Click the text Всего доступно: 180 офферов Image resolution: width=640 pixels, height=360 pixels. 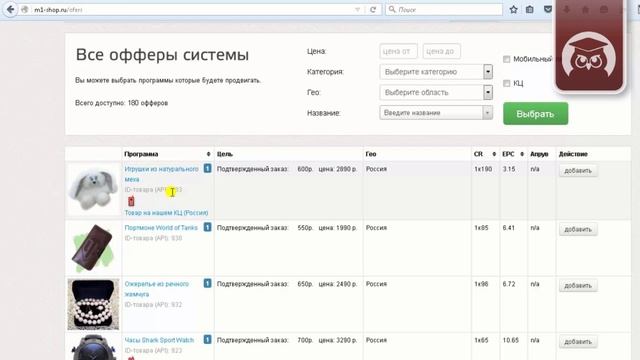122,103
